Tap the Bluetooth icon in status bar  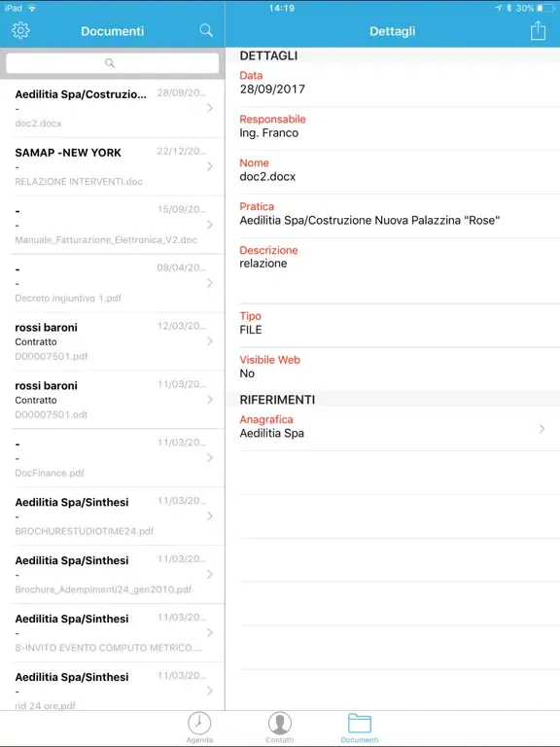tap(508, 8)
